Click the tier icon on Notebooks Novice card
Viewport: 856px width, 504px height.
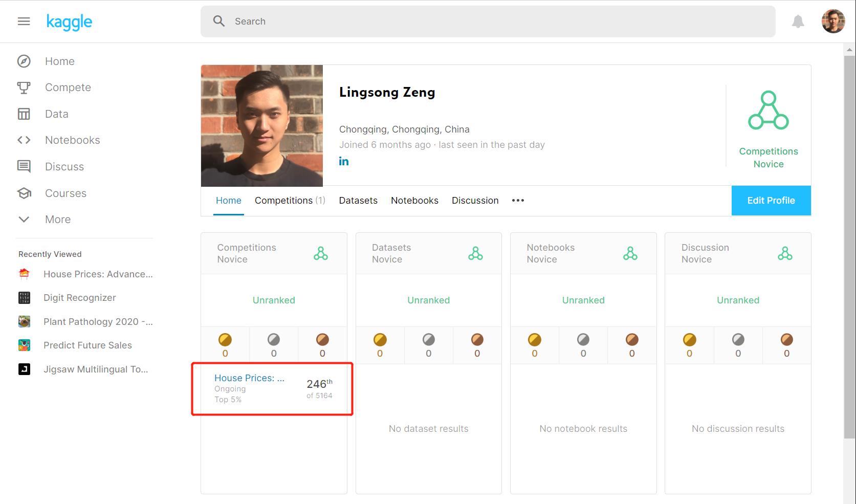click(x=630, y=253)
